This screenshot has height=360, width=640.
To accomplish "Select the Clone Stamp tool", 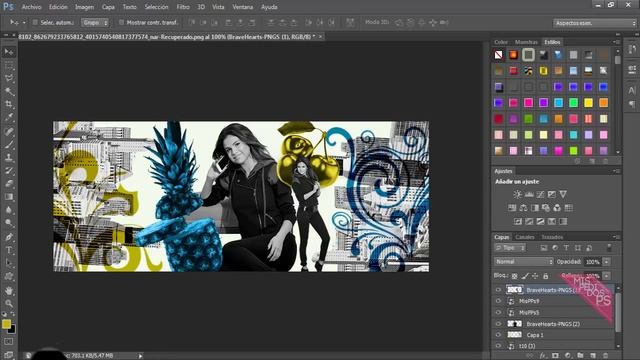I will [x=9, y=158].
